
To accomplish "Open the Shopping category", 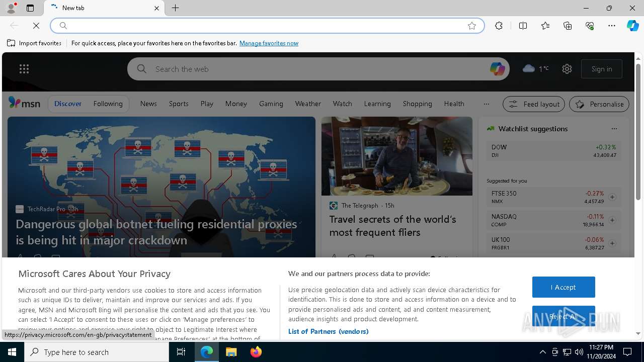I will click(417, 104).
